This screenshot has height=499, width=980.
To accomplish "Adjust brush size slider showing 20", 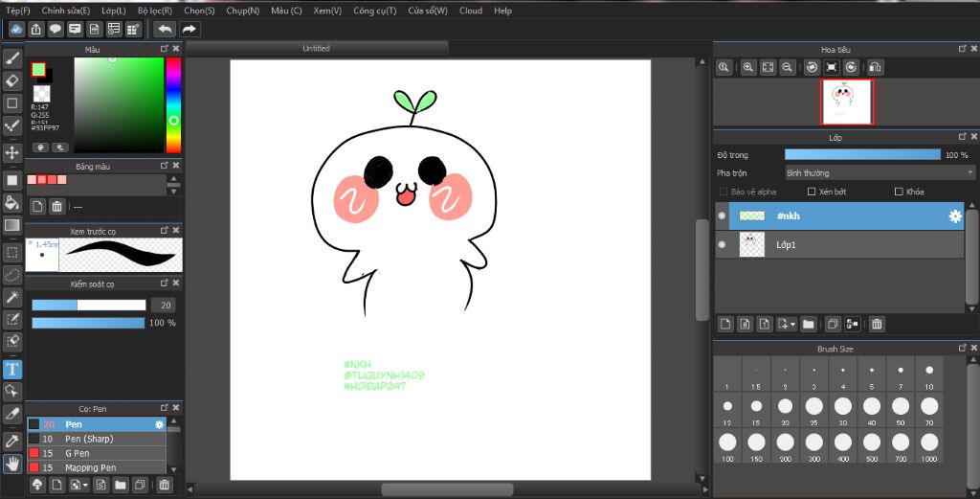I will coord(89,306).
